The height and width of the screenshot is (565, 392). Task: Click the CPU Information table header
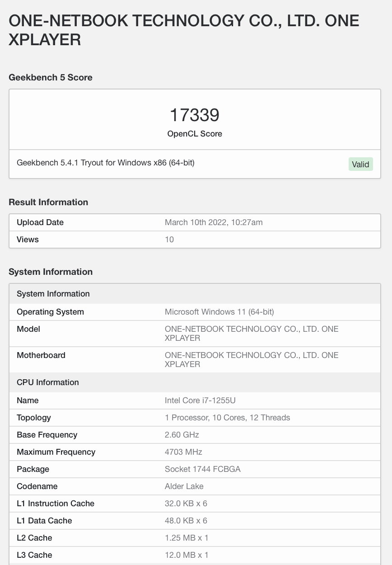pyautogui.click(x=195, y=382)
